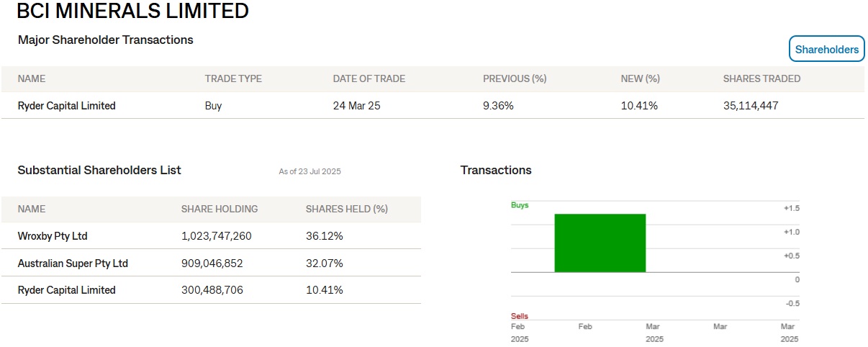Click the DATE OF TRADE column header
Image resolution: width=868 pixels, height=347 pixels.
pyautogui.click(x=369, y=78)
